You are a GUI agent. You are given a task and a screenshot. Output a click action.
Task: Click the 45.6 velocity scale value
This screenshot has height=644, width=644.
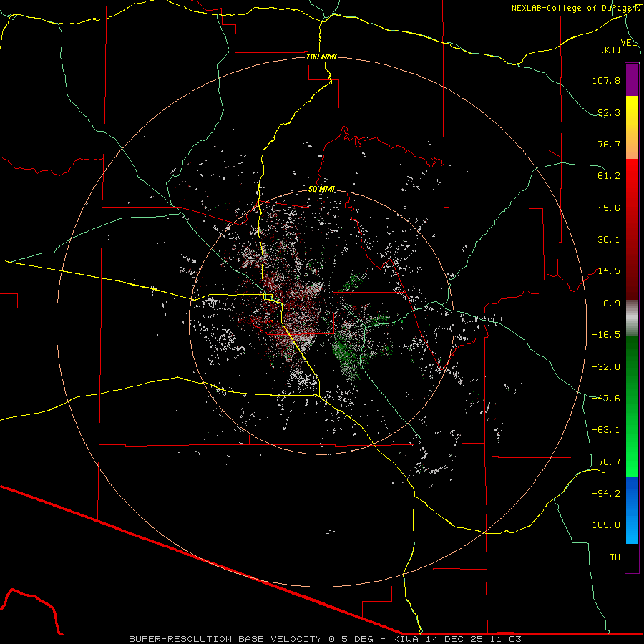click(x=609, y=208)
